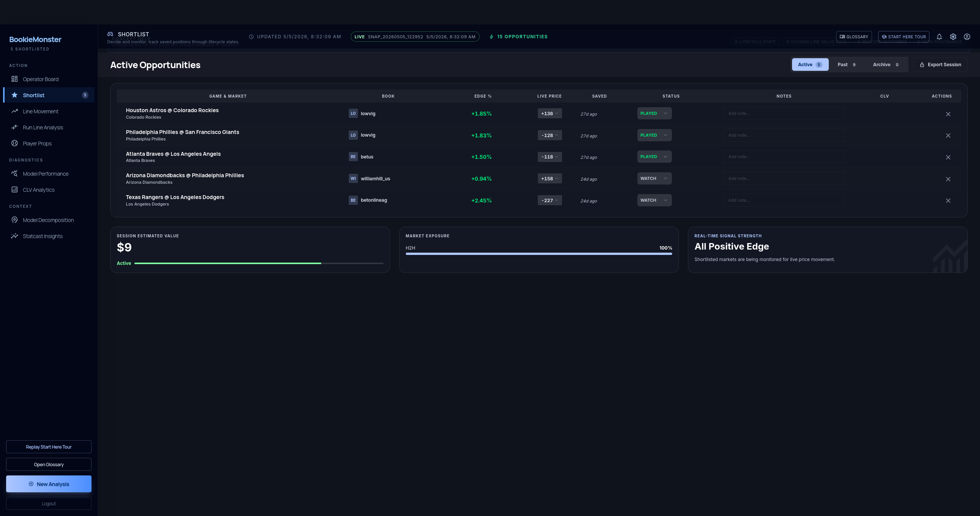Viewport: 980px width, 516px height.
Task: Click the Statcast Insights icon
Action: coord(15,236)
